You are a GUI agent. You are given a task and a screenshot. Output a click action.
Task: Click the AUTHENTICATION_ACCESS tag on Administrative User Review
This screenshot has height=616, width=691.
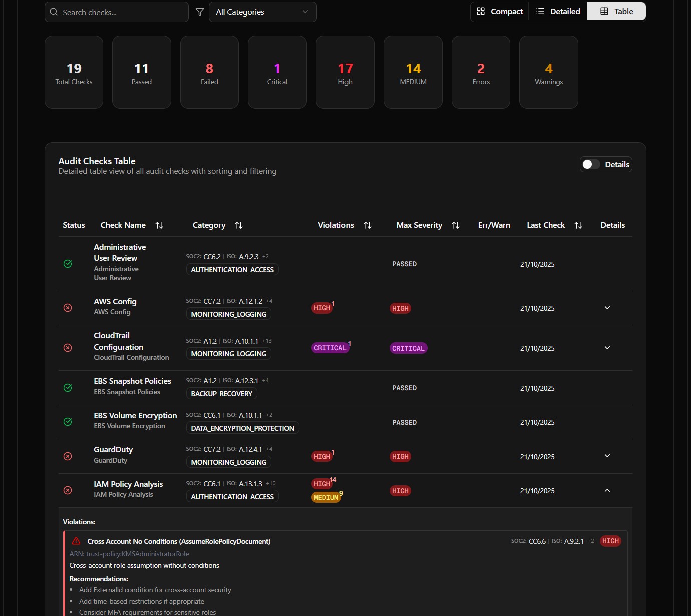coord(232,269)
